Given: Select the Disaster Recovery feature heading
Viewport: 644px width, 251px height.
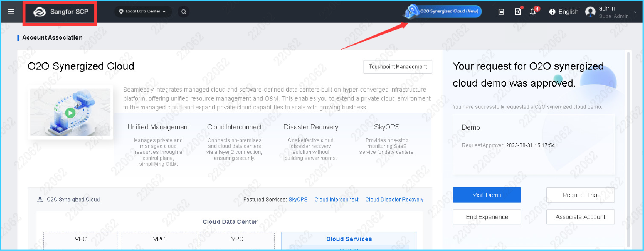Looking at the screenshot, I should pos(311,127).
